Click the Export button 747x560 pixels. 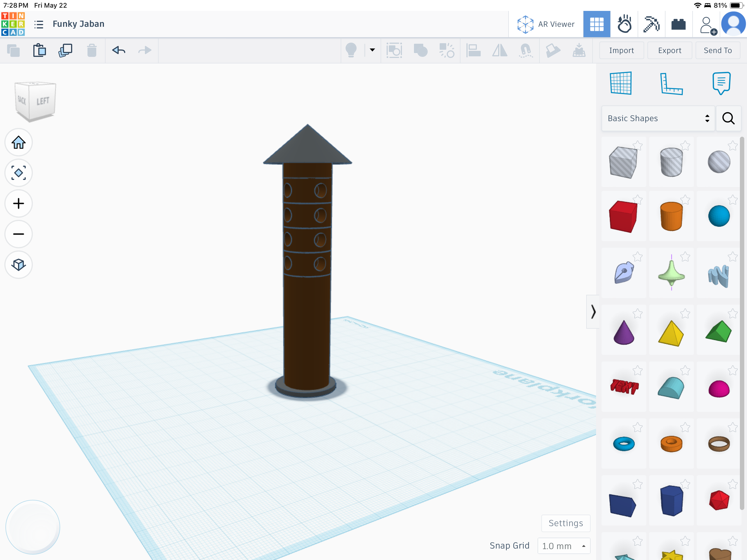pos(669,50)
